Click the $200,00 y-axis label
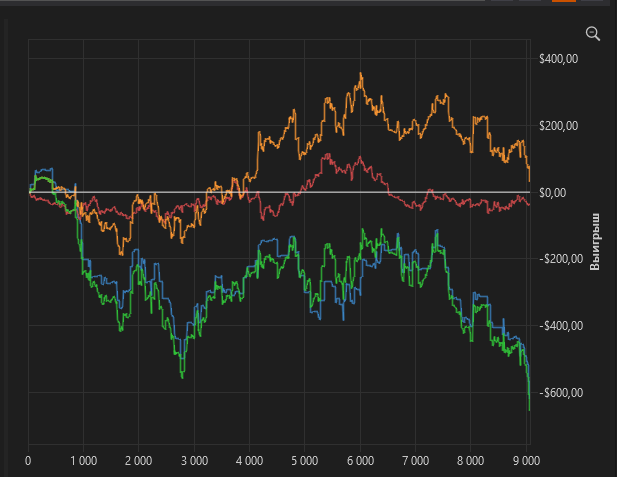 click(558, 126)
